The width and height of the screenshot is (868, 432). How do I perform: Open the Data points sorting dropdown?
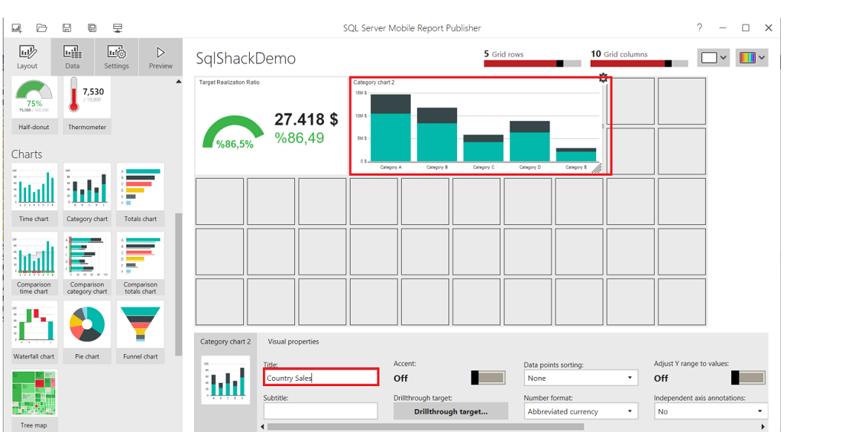[x=580, y=378]
